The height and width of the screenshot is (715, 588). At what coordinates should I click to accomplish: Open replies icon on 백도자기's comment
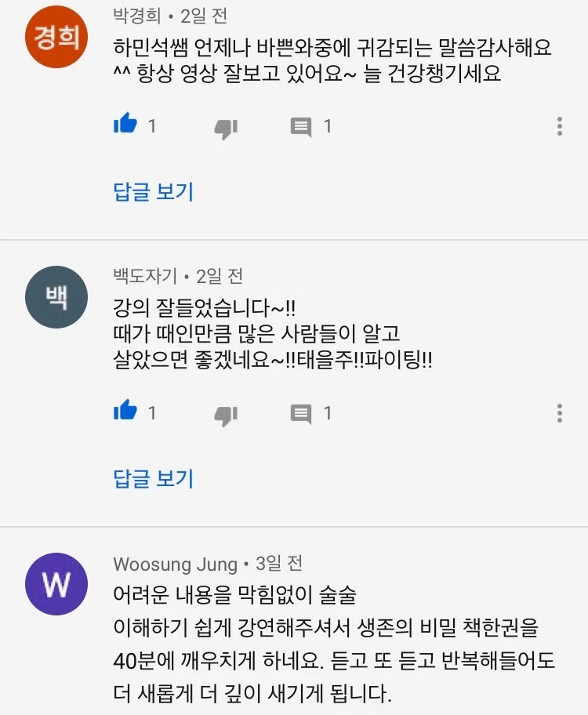point(301,414)
